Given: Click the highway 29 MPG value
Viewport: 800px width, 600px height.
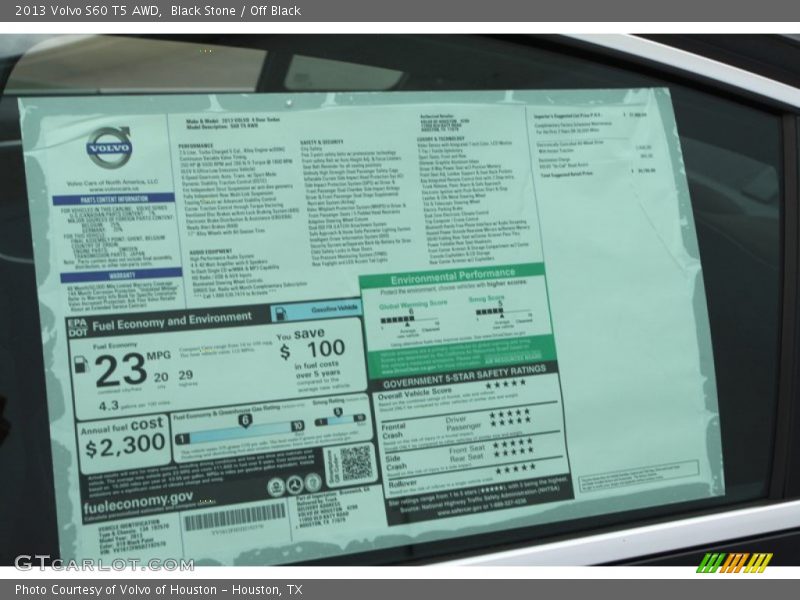Looking at the screenshot, I should click(x=186, y=376).
